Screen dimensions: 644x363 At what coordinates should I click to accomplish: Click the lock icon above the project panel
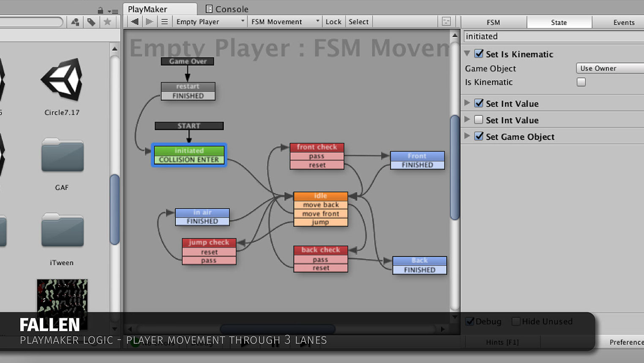100,10
